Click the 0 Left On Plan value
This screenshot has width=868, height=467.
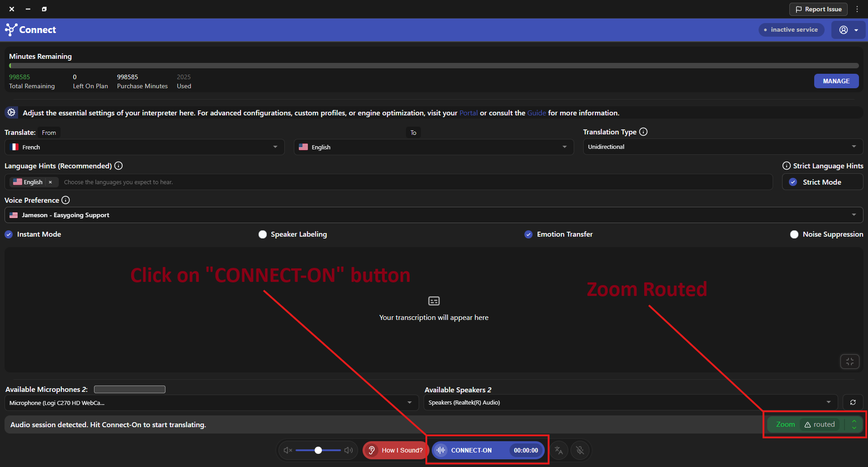click(75, 77)
